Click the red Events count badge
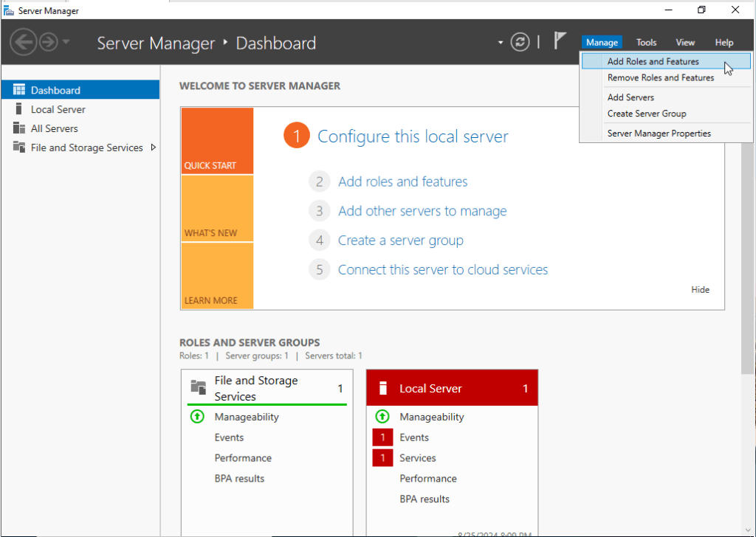 tap(382, 437)
